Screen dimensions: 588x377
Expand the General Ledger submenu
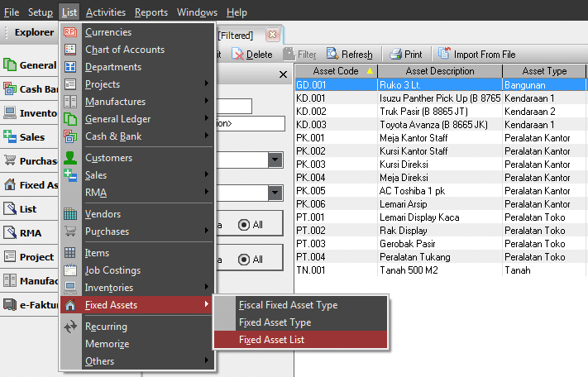pos(206,120)
